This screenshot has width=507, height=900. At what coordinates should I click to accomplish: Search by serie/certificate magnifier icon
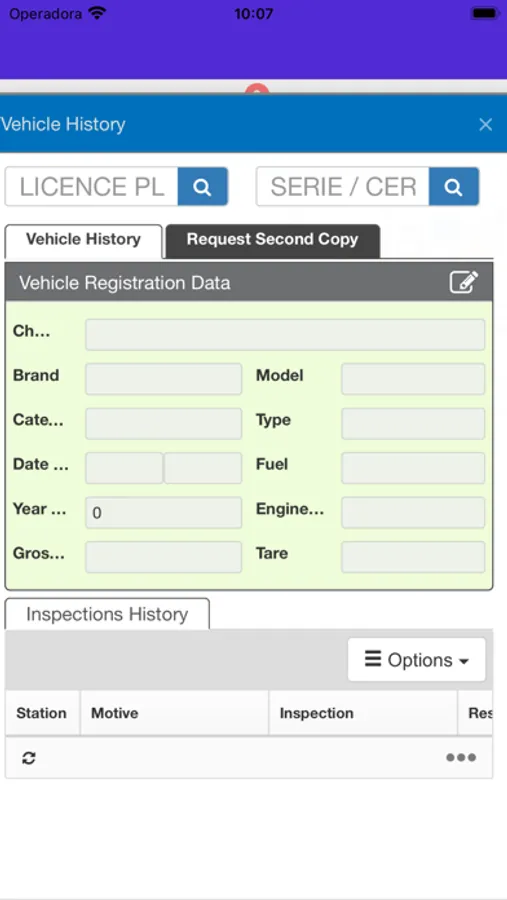[x=454, y=187]
